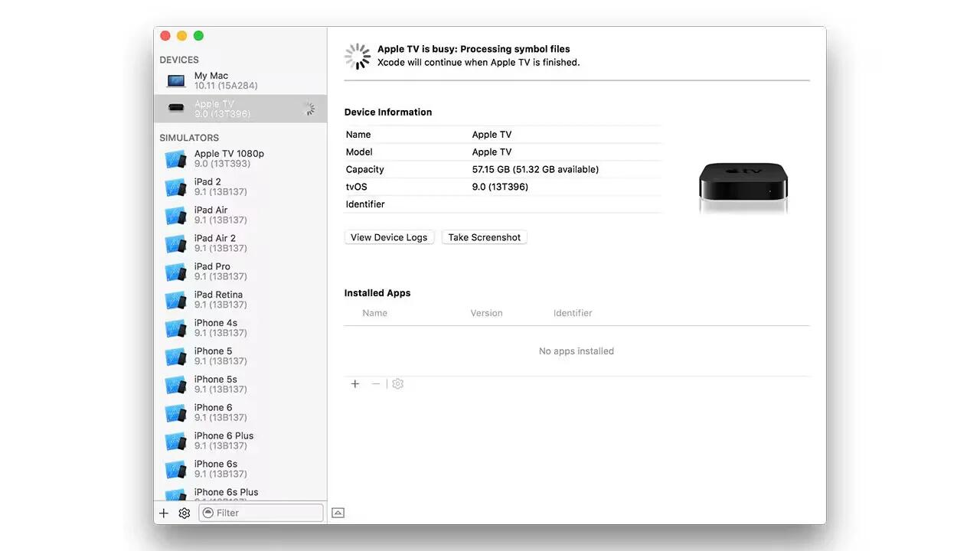Click the Apple TV device icon in Devices
The width and height of the screenshot is (980, 551).
coord(176,109)
